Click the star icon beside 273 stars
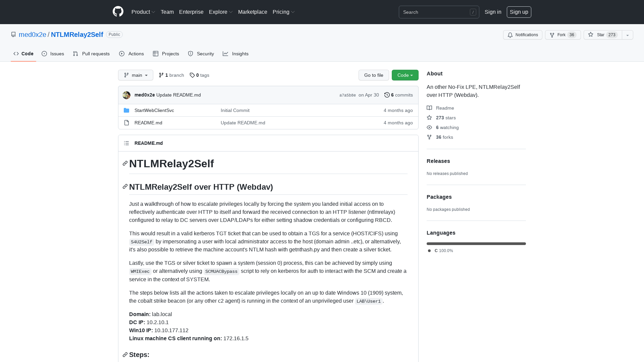This screenshot has width=644, height=362. [x=429, y=118]
